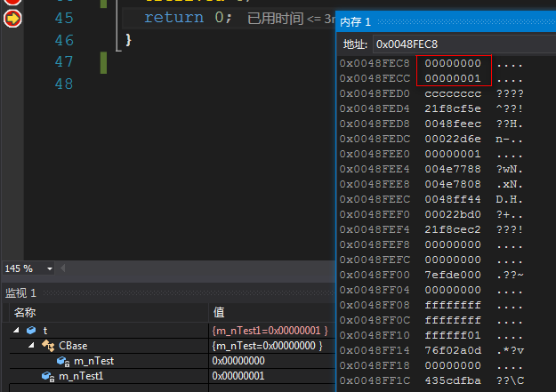The image size is (556, 392).
Task: Click the scroll-left arrow beside the zoom box
Action: click(x=63, y=268)
